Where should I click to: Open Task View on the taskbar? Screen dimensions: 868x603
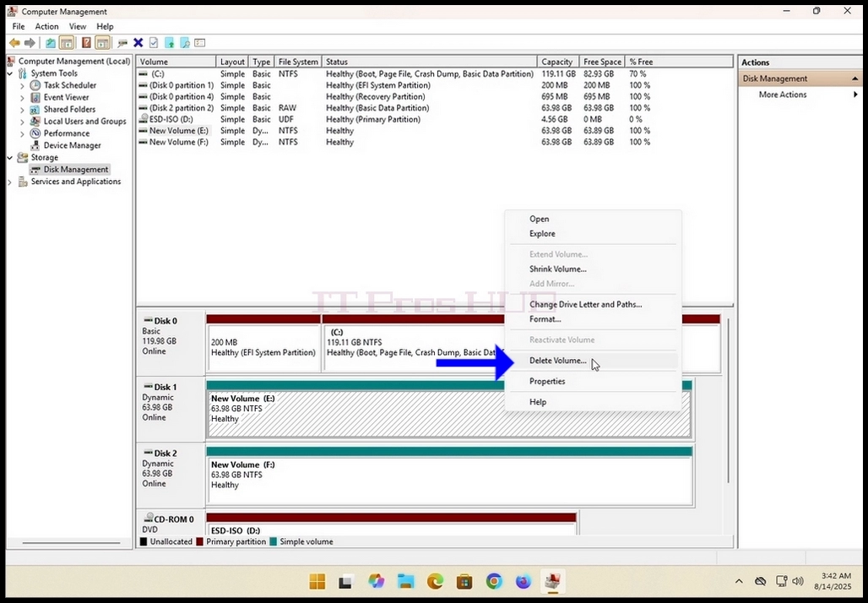point(346,581)
